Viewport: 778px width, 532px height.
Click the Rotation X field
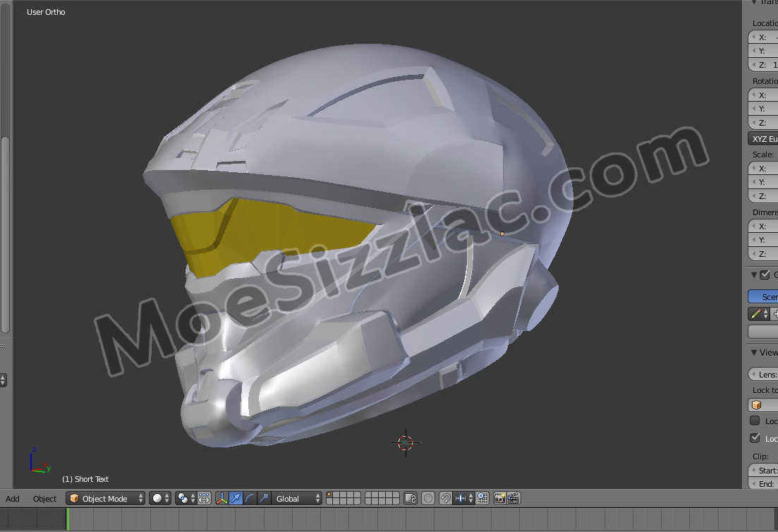[763, 95]
